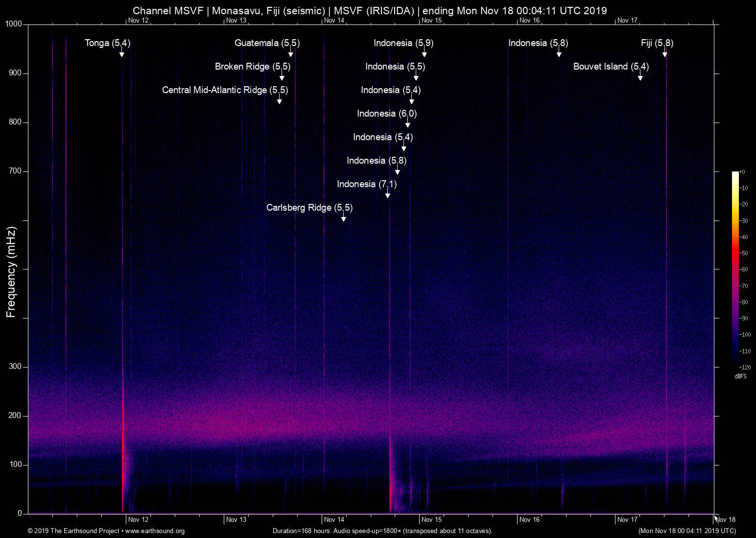
Task: Click the Central Mid-Atlantic Ridge (5.5) label
Action: click(x=225, y=90)
